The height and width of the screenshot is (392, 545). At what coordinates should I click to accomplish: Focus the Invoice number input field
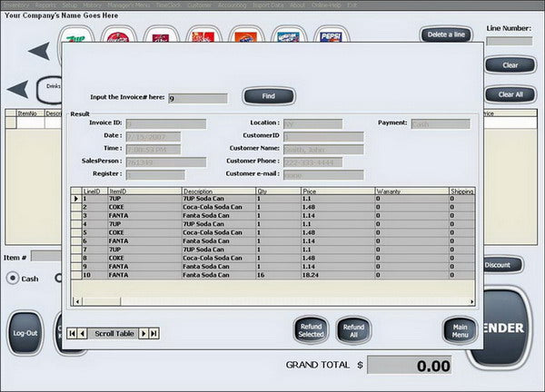198,98
